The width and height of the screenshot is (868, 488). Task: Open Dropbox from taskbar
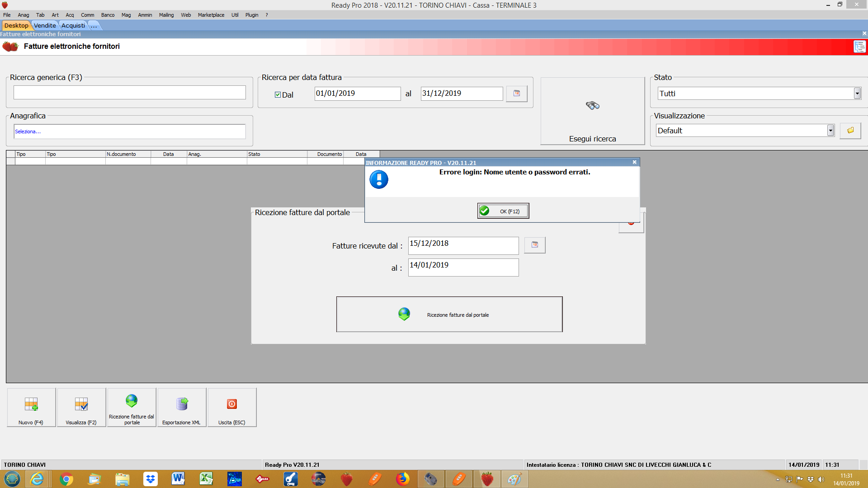click(150, 479)
